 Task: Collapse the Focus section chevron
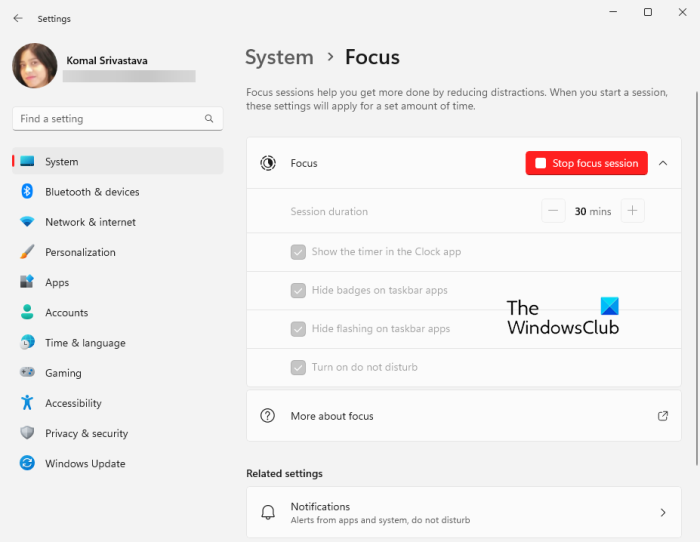pos(663,163)
